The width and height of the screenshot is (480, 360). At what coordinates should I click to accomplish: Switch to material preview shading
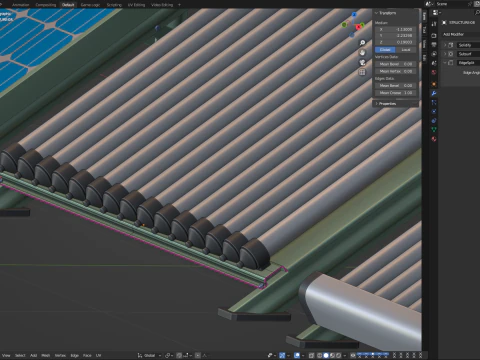332,355
